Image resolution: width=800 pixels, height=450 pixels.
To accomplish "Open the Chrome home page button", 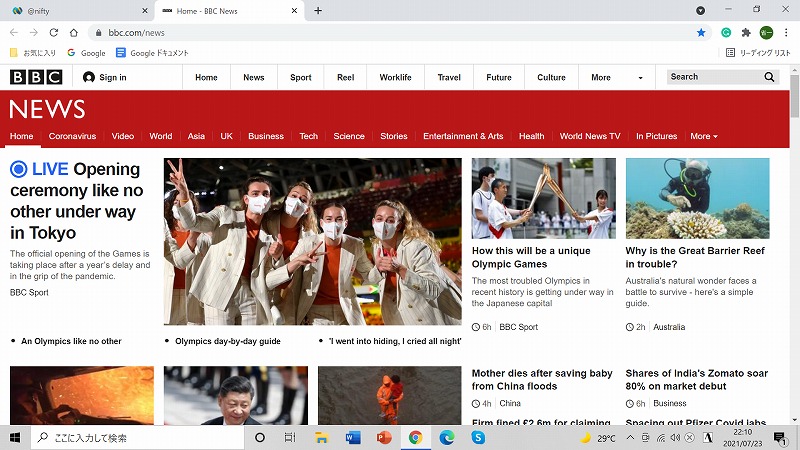I will [73, 33].
